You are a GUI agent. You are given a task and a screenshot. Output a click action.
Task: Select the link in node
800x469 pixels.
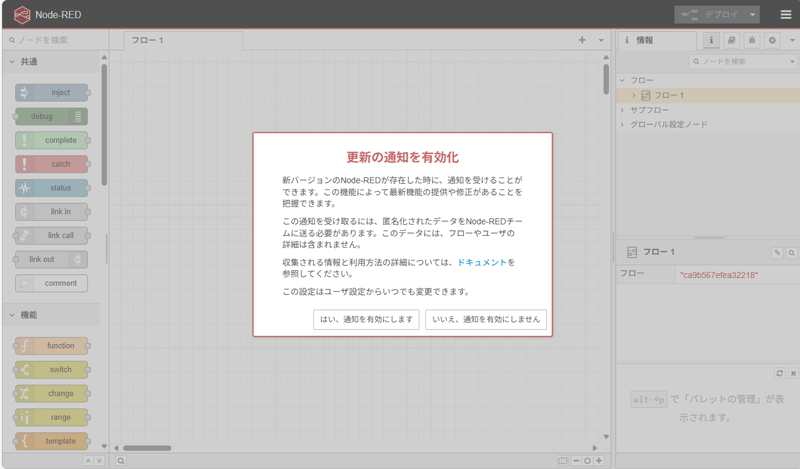click(52, 211)
